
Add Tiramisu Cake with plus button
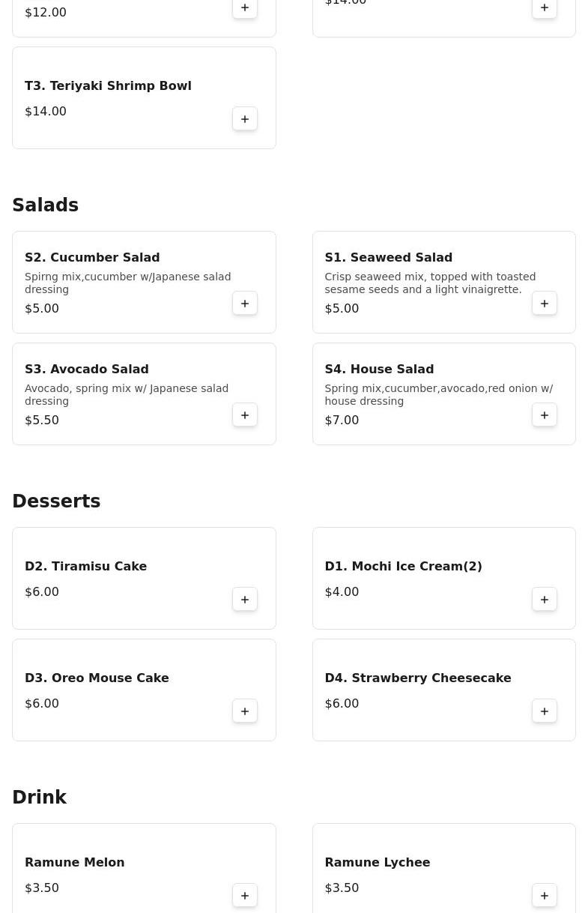[245, 600]
